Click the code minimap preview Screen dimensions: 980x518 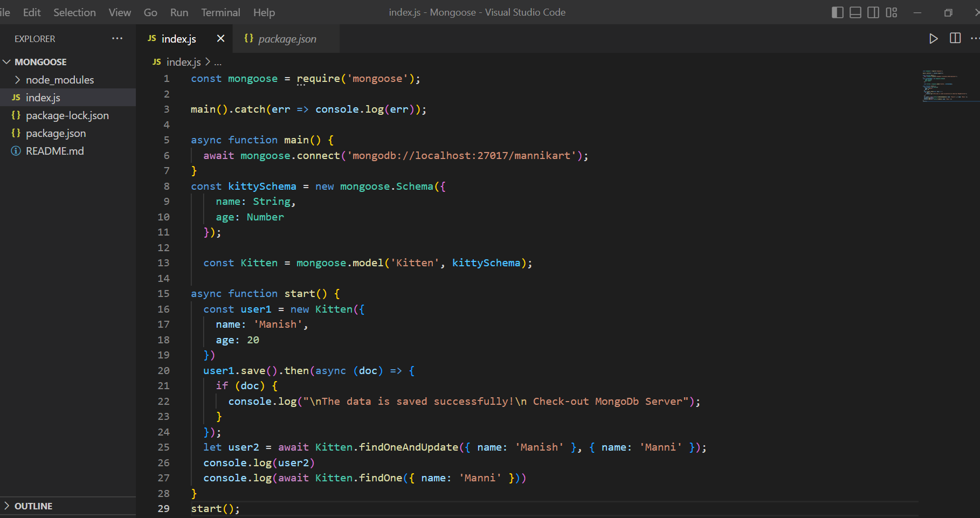pos(945,85)
